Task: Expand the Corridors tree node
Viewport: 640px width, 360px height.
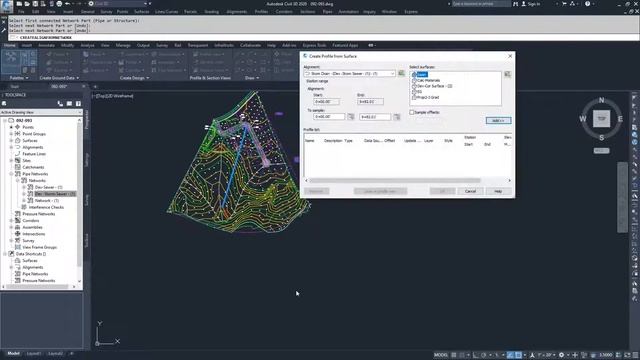Action: point(11,220)
